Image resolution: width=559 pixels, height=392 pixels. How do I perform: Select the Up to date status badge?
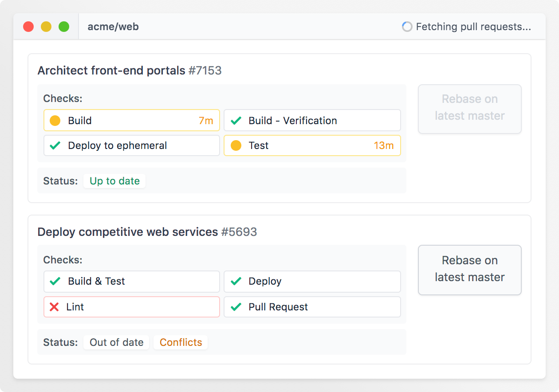point(114,181)
